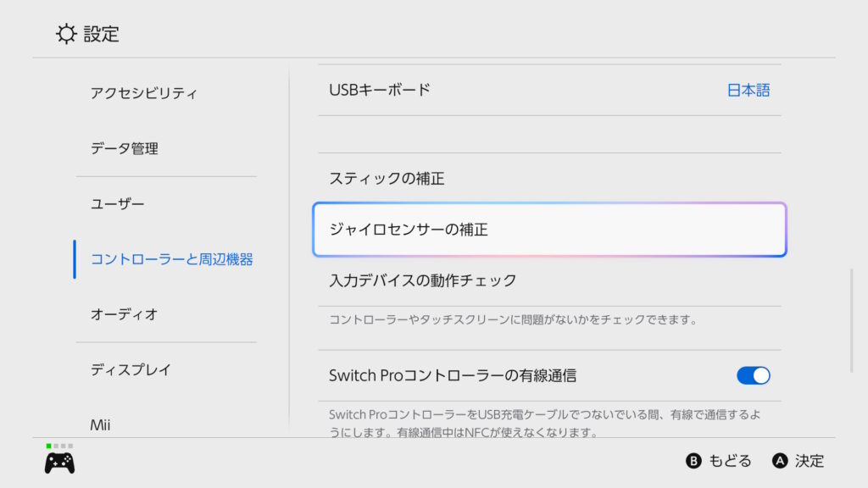Click the controller icon at bottom left
Viewport: 868px width, 488px height.
[59, 463]
